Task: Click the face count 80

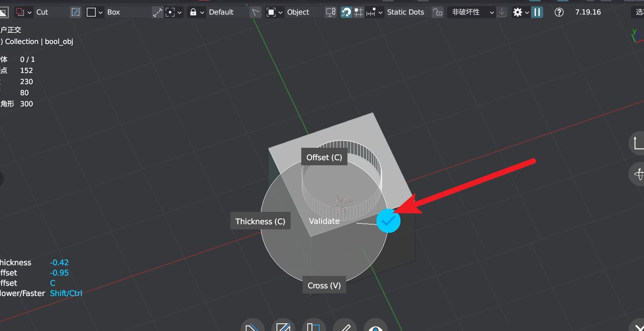Action: point(24,93)
